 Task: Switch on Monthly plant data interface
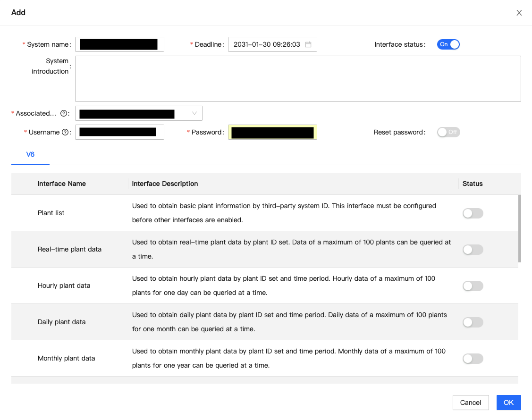click(473, 359)
